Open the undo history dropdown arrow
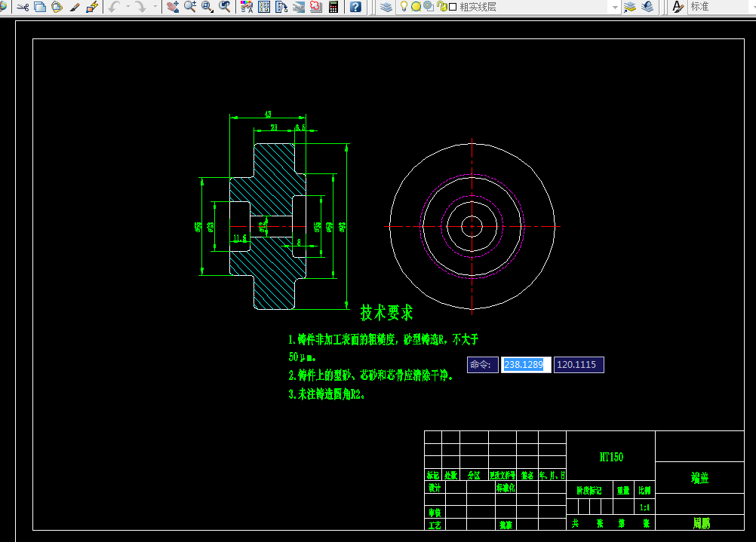The width and height of the screenshot is (756, 542). (128, 7)
